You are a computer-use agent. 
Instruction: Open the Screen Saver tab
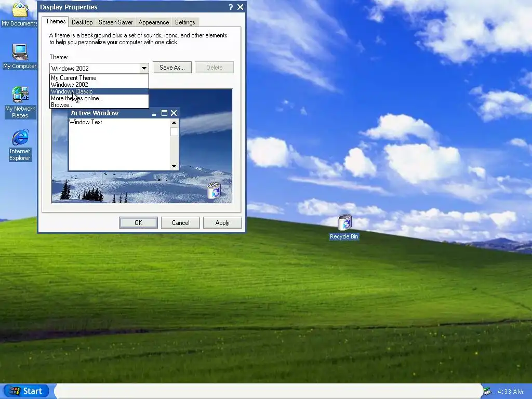(115, 22)
